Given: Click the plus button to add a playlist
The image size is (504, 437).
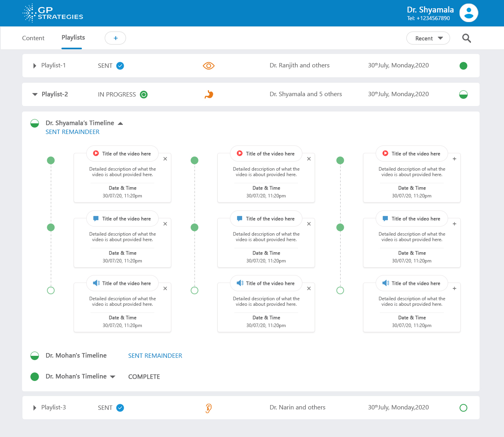Looking at the screenshot, I should (x=115, y=38).
